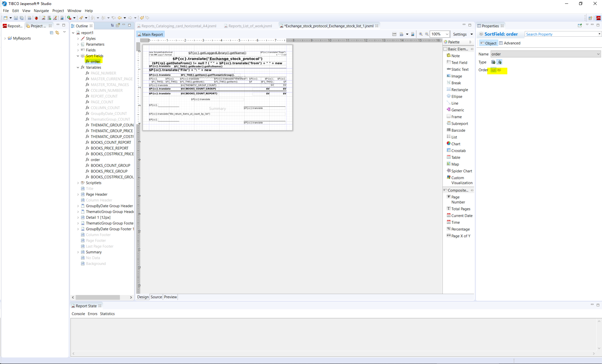Pick the Spider Chart palette item

(x=462, y=171)
